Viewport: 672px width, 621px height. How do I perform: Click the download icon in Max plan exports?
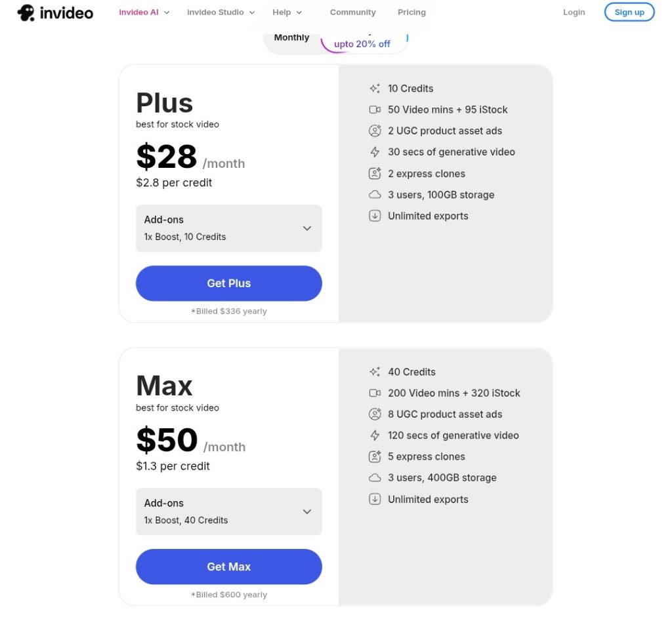pyautogui.click(x=375, y=499)
